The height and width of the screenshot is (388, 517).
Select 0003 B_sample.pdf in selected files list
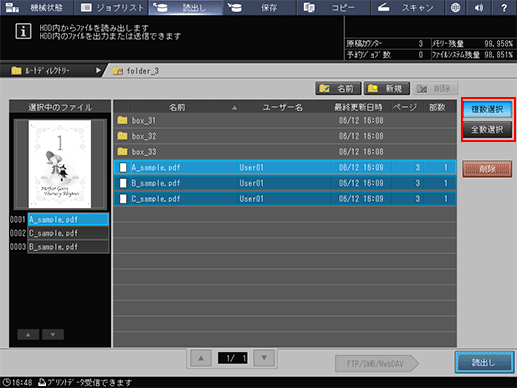click(68, 247)
